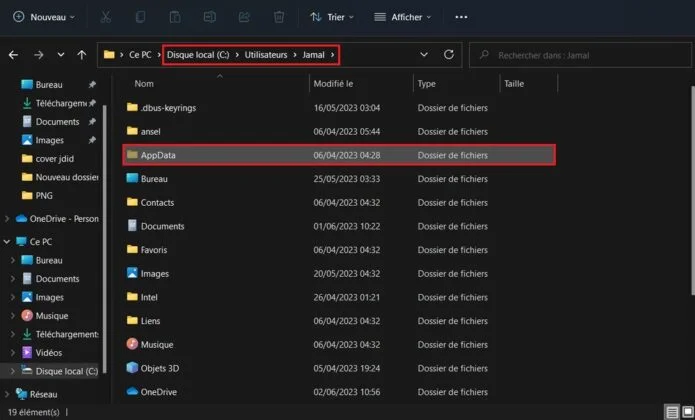Select Disque local (C:) in sidebar
695x420 pixels.
[x=66, y=371]
